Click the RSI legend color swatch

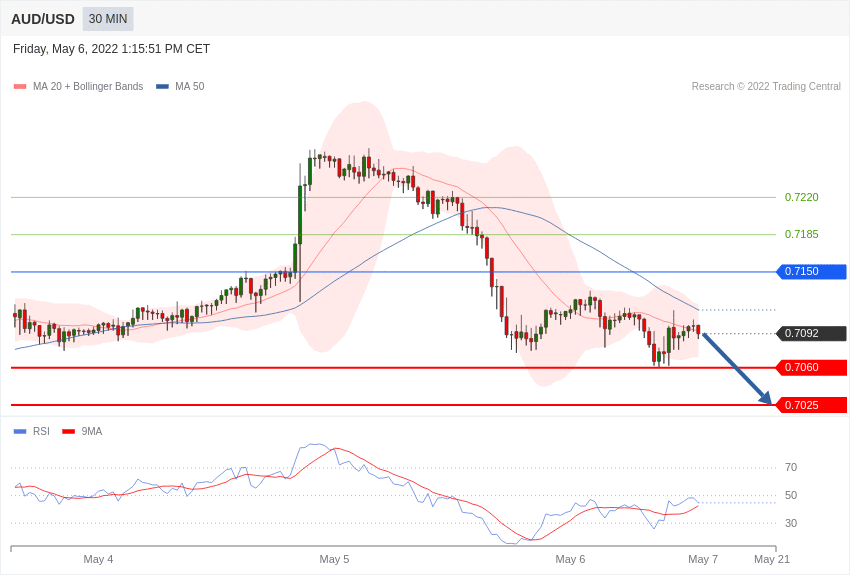point(20,431)
